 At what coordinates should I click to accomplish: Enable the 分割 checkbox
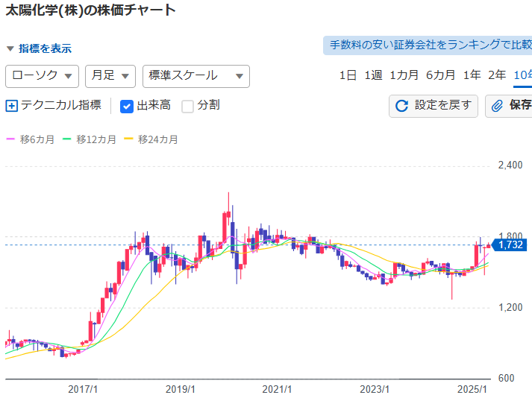187,107
